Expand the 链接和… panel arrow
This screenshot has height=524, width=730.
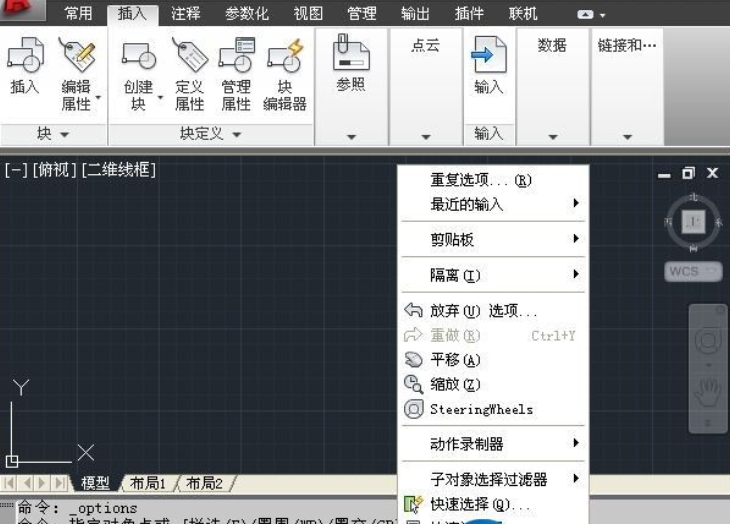pyautogui.click(x=627, y=137)
